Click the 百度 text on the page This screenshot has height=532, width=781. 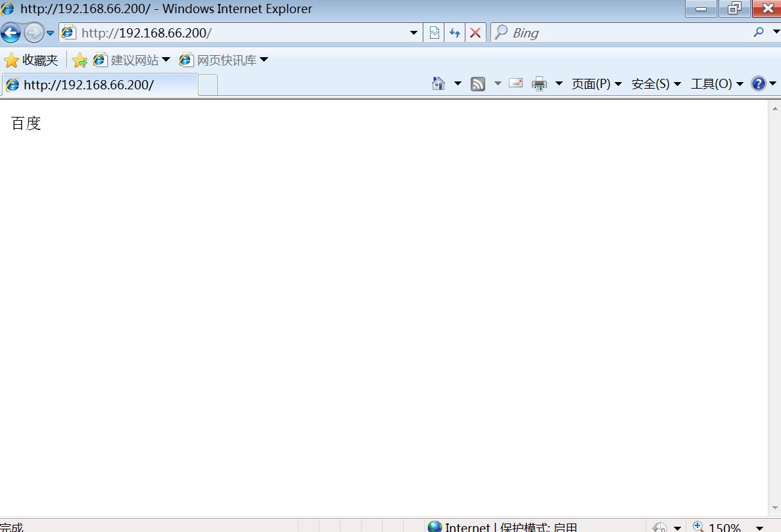pyautogui.click(x=26, y=123)
